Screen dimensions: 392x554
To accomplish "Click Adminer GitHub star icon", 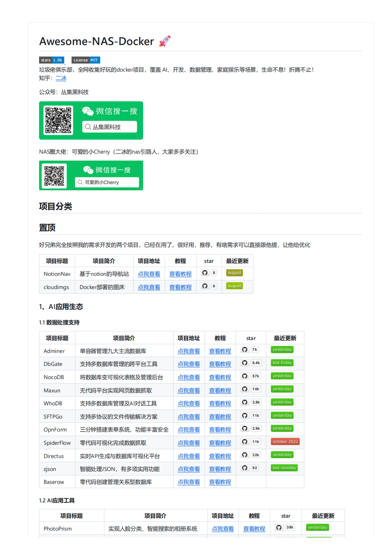I will (245, 349).
